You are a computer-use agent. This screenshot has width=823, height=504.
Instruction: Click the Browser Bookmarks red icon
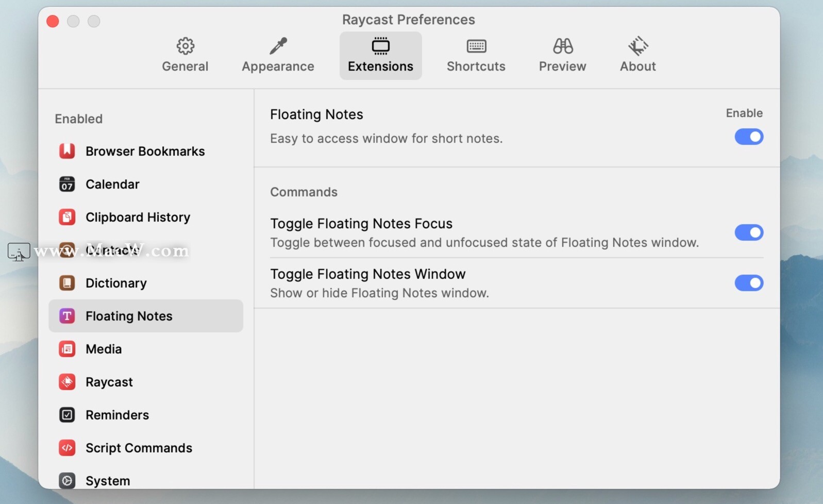tap(67, 151)
